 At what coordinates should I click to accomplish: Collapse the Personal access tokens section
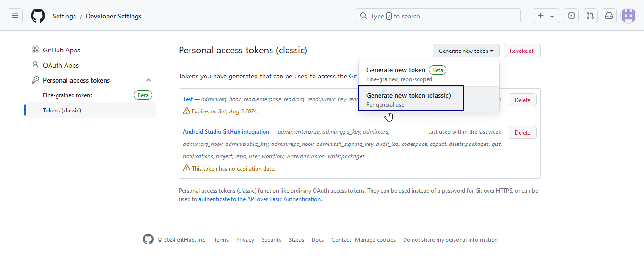pos(149,80)
